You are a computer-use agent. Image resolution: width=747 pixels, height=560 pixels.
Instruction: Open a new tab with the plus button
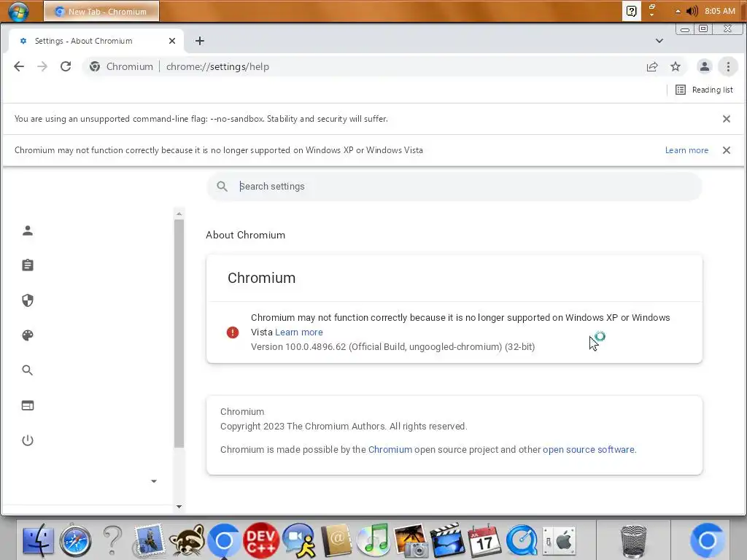point(200,41)
